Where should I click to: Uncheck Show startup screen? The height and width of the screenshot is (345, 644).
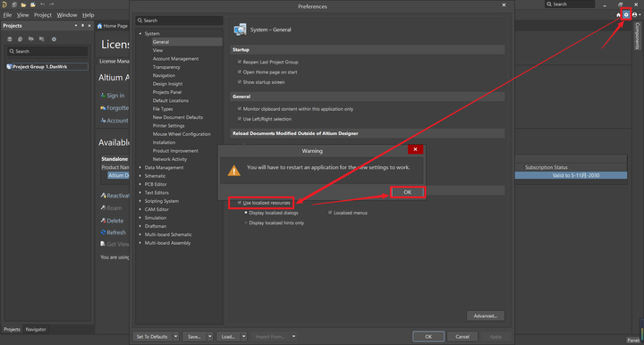point(240,82)
